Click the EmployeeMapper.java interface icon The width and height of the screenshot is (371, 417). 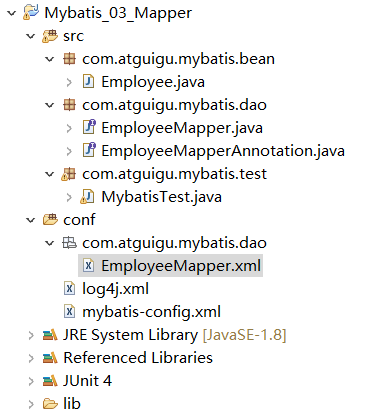[x=89, y=127]
